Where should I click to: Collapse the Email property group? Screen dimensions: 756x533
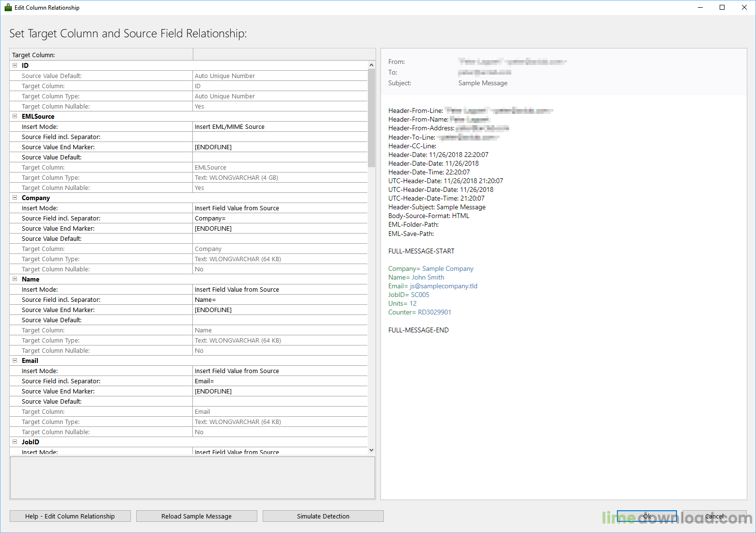pos(15,361)
